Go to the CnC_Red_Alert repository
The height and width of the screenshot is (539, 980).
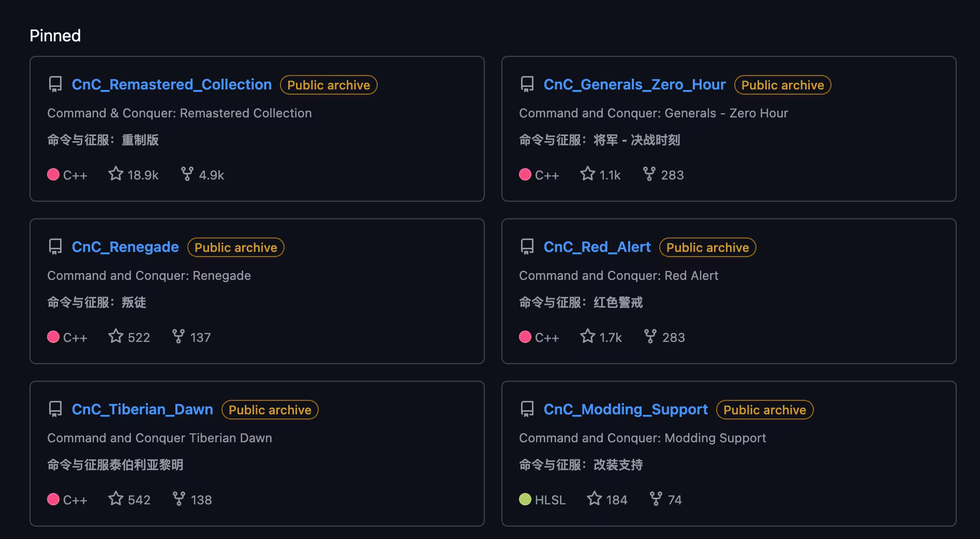[x=597, y=247]
